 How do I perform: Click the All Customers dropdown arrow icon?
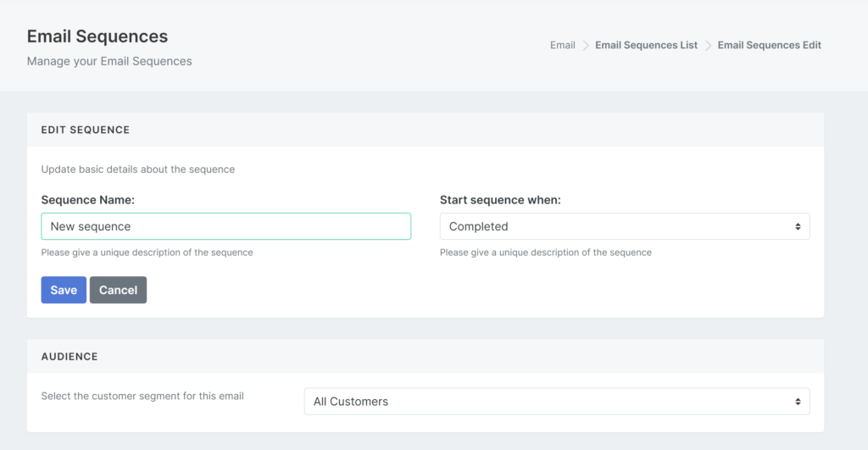[x=798, y=402]
